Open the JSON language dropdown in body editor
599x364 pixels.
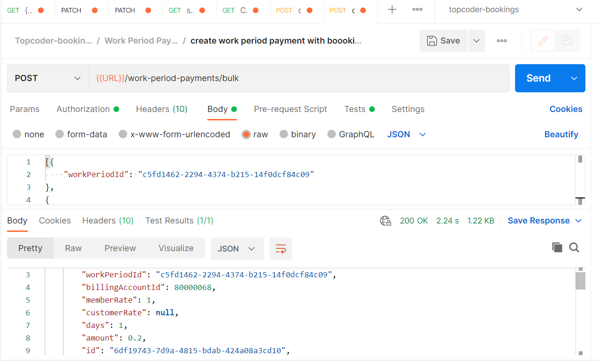click(407, 134)
